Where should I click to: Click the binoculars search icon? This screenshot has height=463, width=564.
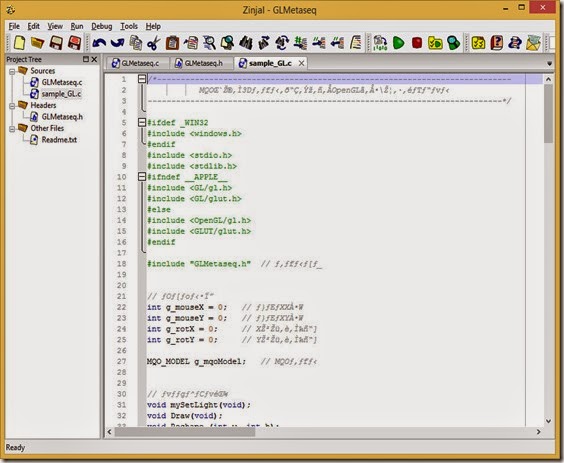pos(246,43)
